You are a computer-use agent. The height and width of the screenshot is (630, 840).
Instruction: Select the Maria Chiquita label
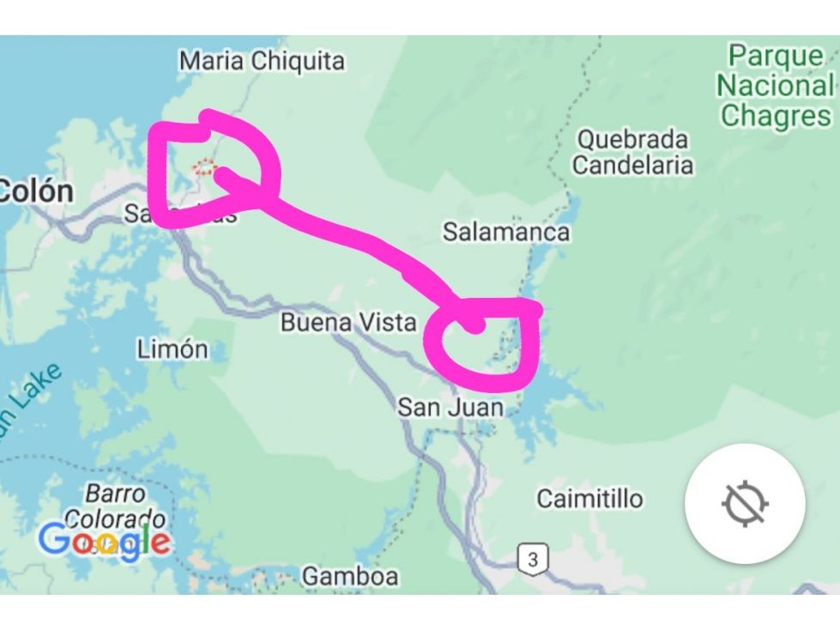pyautogui.click(x=262, y=61)
